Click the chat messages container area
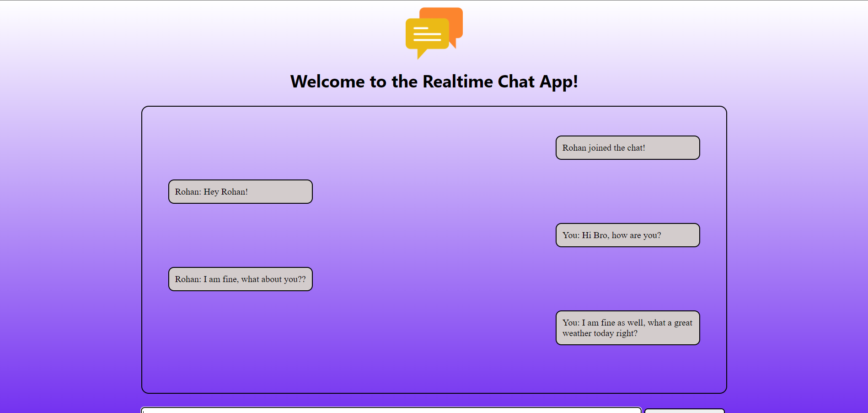Image resolution: width=868 pixels, height=413 pixels. [x=434, y=250]
